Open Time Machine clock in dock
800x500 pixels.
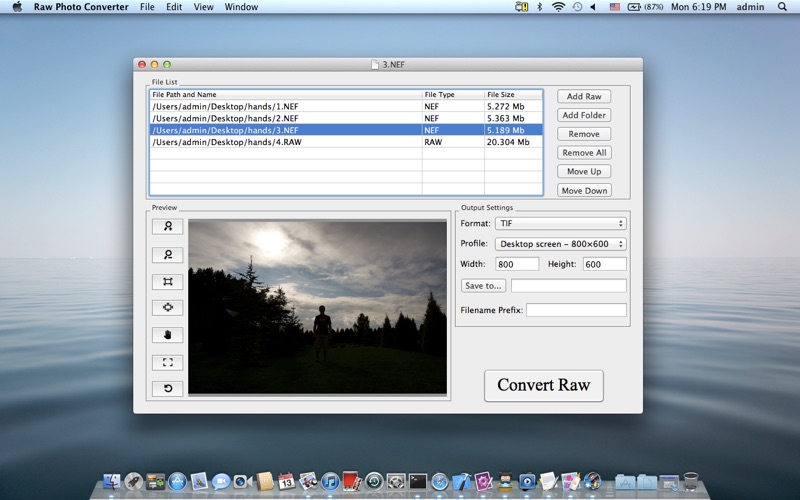point(374,481)
